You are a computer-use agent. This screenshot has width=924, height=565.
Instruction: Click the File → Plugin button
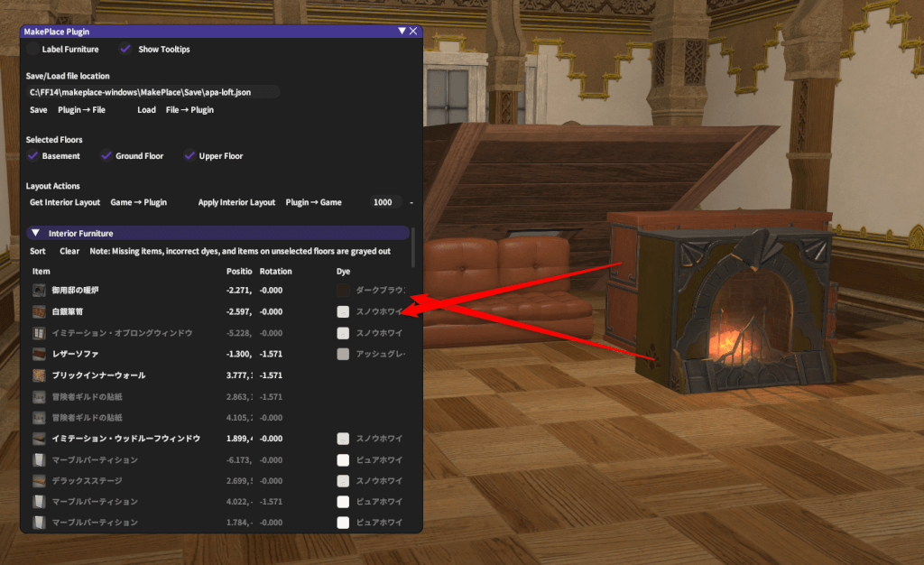189,109
